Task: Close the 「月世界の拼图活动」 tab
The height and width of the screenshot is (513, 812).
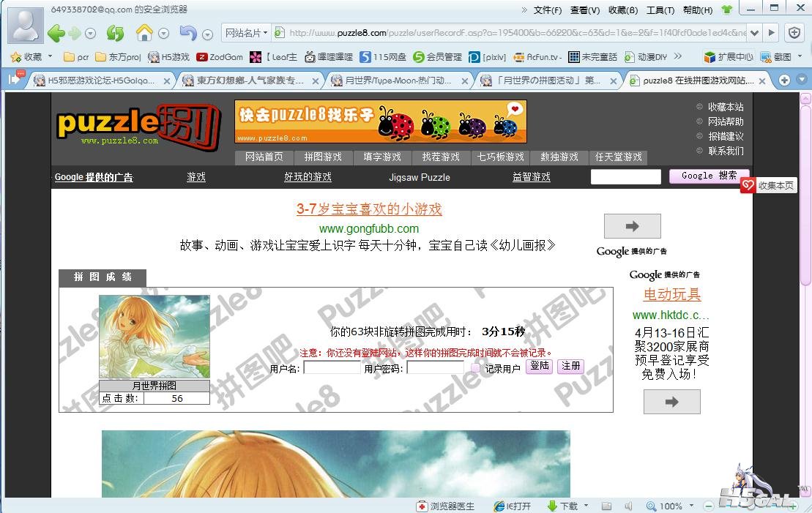Action: click(613, 81)
